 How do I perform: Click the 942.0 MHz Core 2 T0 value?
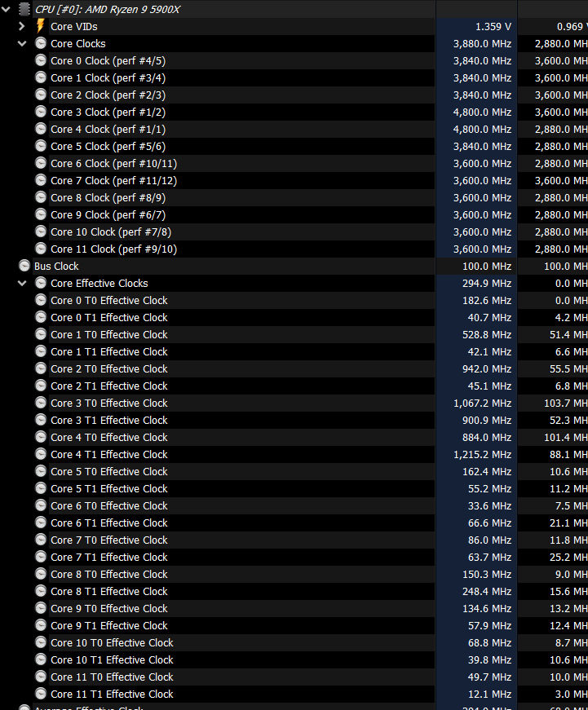(x=487, y=369)
